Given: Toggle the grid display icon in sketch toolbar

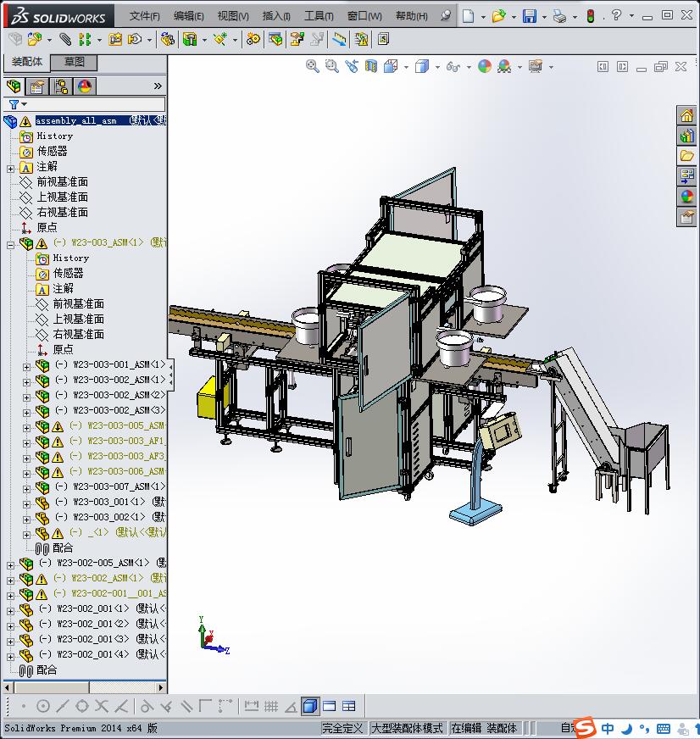Looking at the screenshot, I should coord(271,706).
